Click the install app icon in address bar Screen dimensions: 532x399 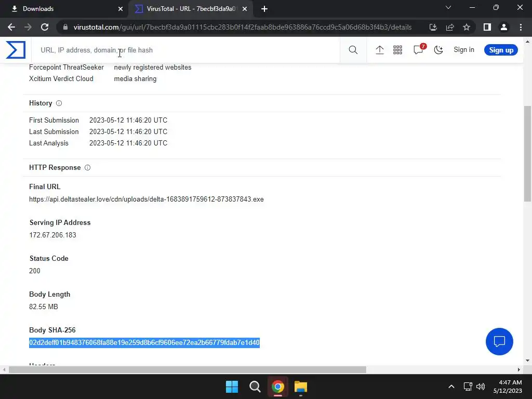pyautogui.click(x=433, y=27)
